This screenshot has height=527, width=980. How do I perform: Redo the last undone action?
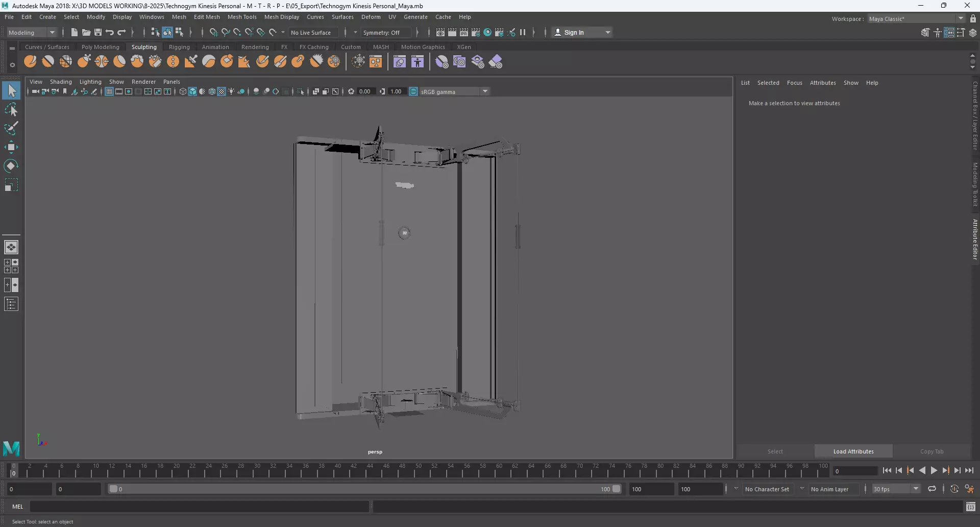(121, 32)
